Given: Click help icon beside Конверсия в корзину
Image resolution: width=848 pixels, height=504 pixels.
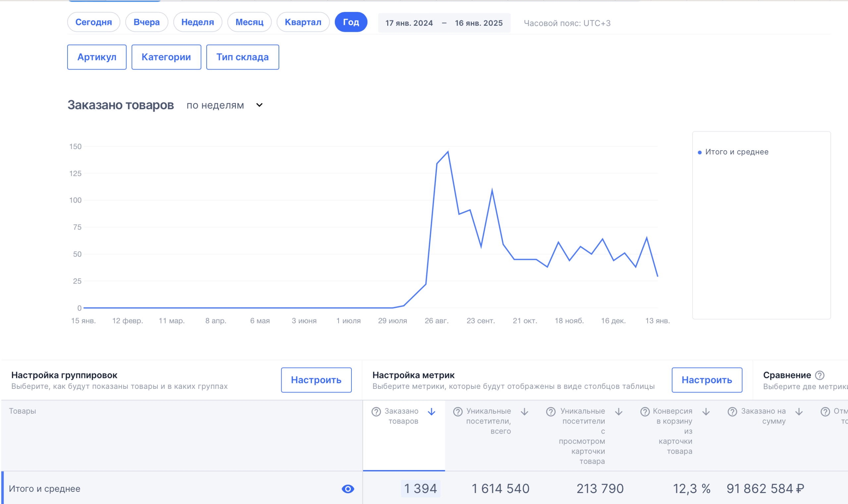Looking at the screenshot, I should click(x=645, y=412).
